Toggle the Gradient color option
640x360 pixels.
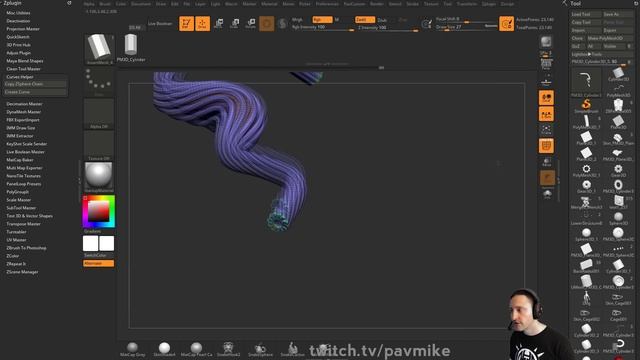pyautogui.click(x=93, y=231)
